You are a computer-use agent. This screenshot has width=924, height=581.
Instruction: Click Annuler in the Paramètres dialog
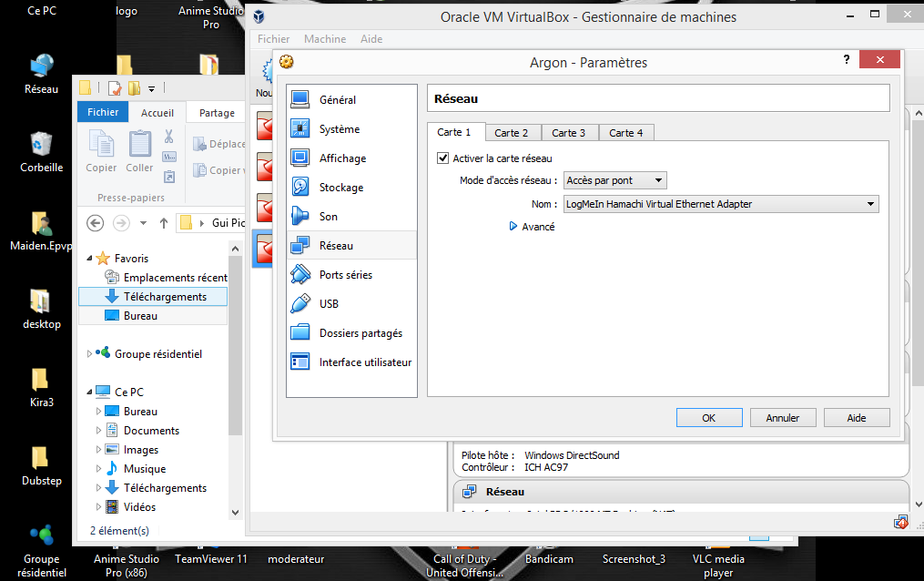pyautogui.click(x=783, y=418)
